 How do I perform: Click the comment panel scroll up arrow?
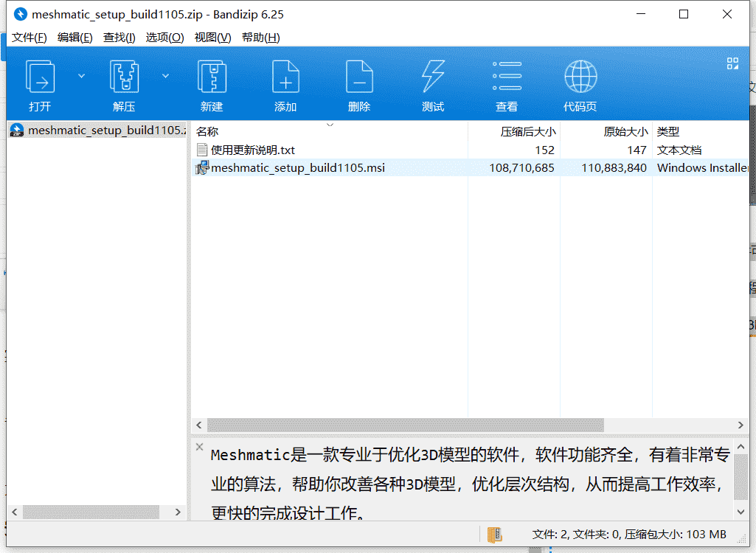click(x=741, y=446)
